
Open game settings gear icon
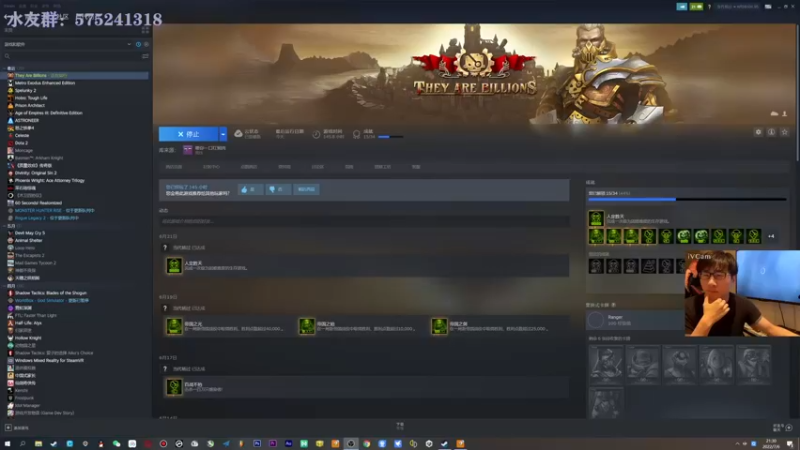point(758,132)
